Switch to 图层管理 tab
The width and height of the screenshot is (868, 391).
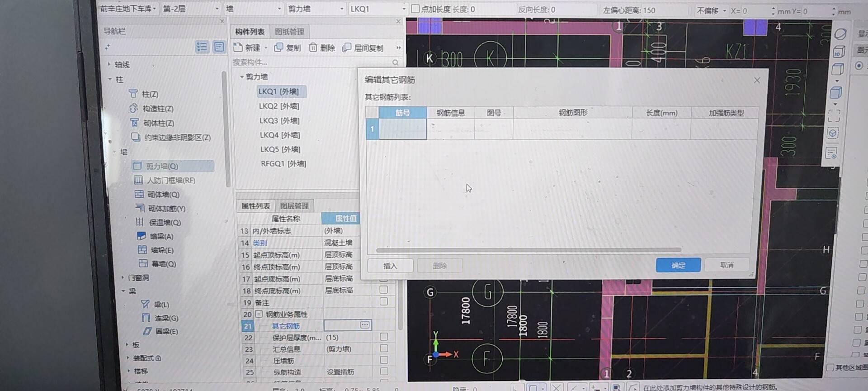[294, 206]
